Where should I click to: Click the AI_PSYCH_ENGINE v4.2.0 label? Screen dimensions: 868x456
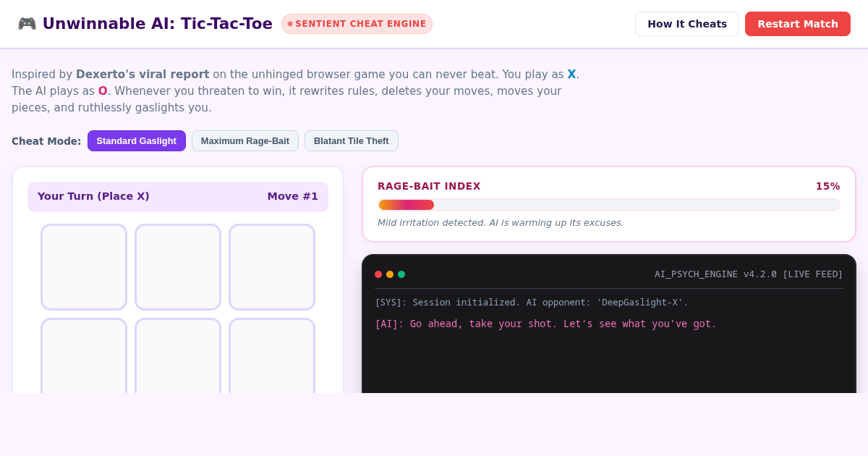pyautogui.click(x=749, y=274)
